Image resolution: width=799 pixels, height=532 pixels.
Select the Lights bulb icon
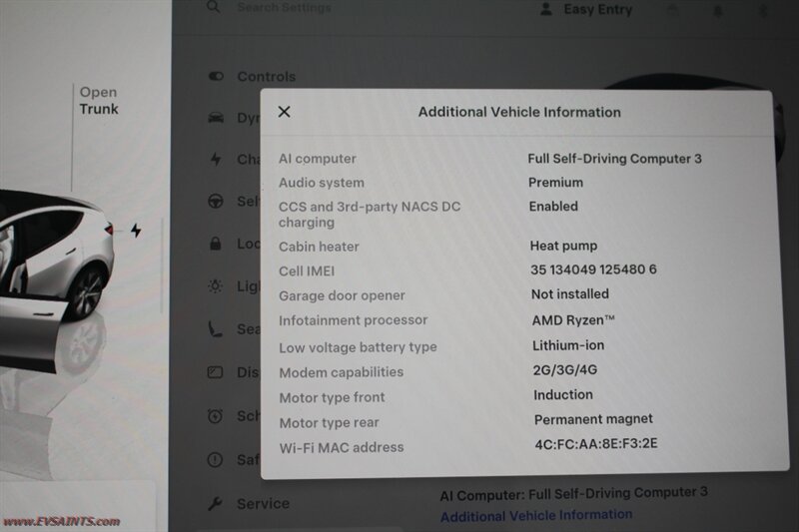(x=216, y=286)
